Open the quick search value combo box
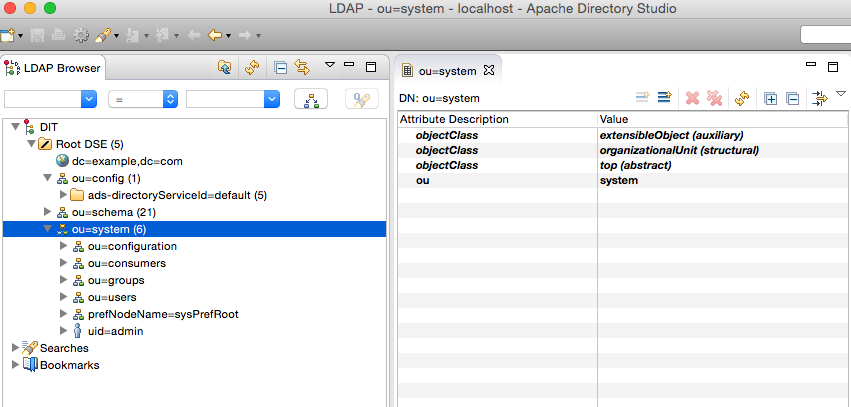The width and height of the screenshot is (851, 407). coord(233,99)
